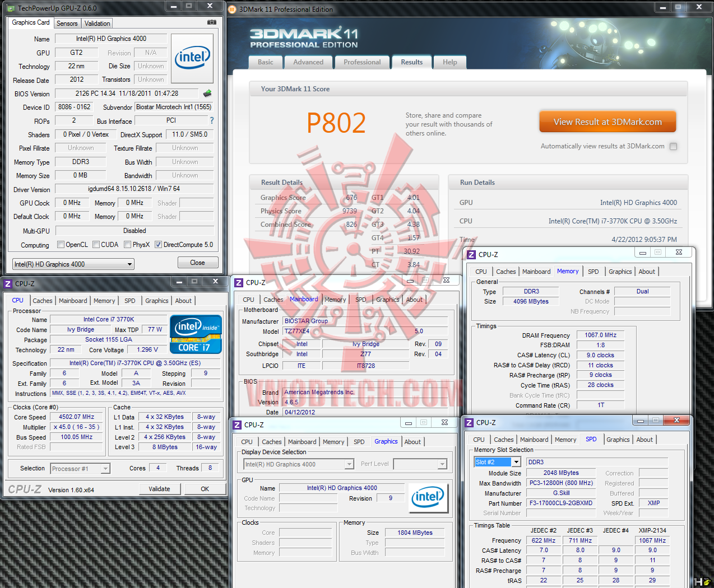This screenshot has width=714, height=588.
Task: Click the Manufacturer G.Skill field
Action: [x=560, y=493]
